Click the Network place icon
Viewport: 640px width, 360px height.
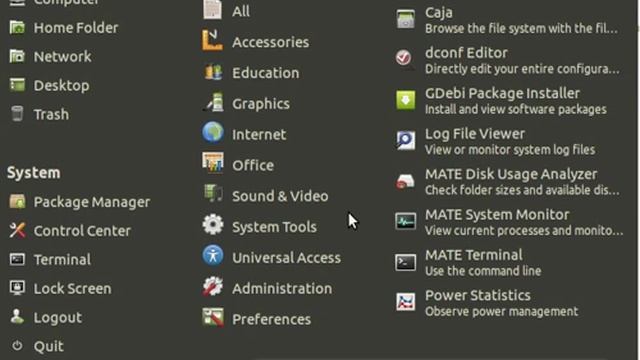tap(17, 56)
